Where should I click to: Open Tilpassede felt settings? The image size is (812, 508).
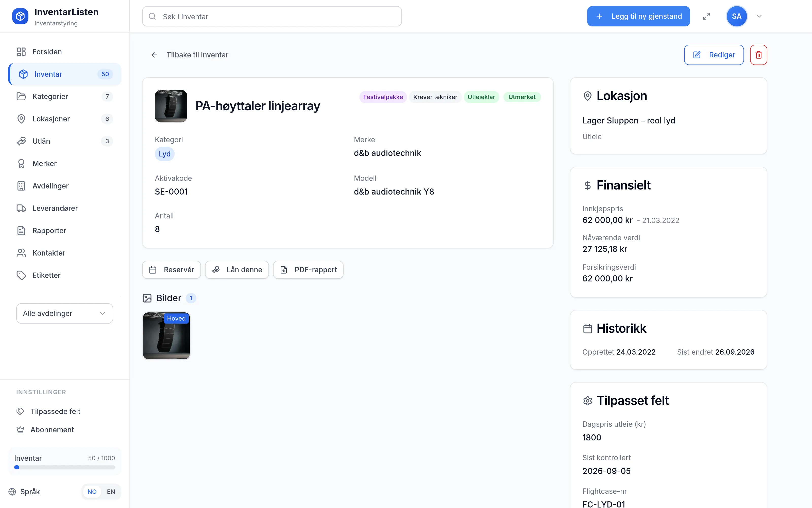(x=65, y=411)
